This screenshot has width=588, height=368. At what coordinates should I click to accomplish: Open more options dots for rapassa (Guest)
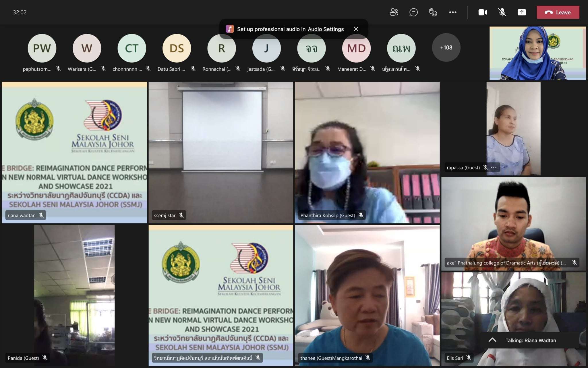coord(494,167)
